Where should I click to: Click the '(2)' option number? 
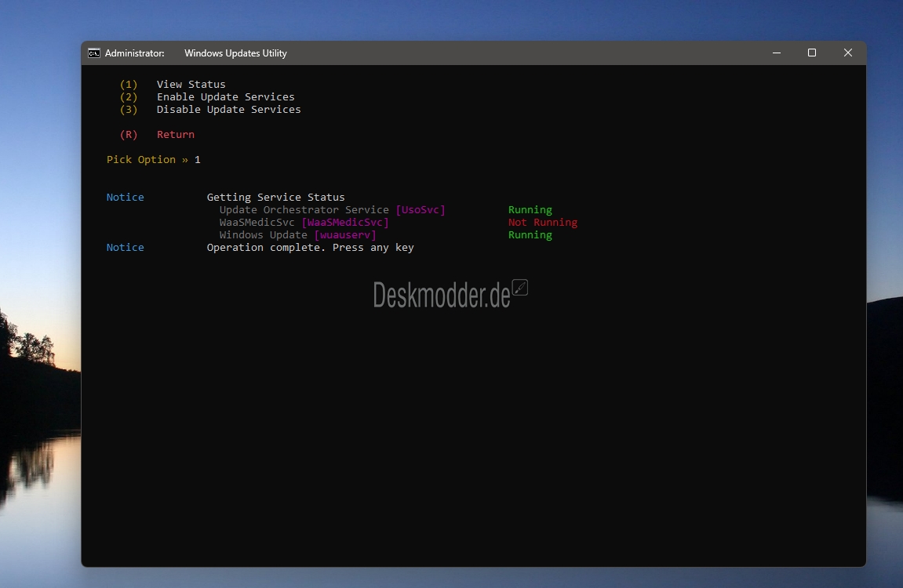click(129, 96)
